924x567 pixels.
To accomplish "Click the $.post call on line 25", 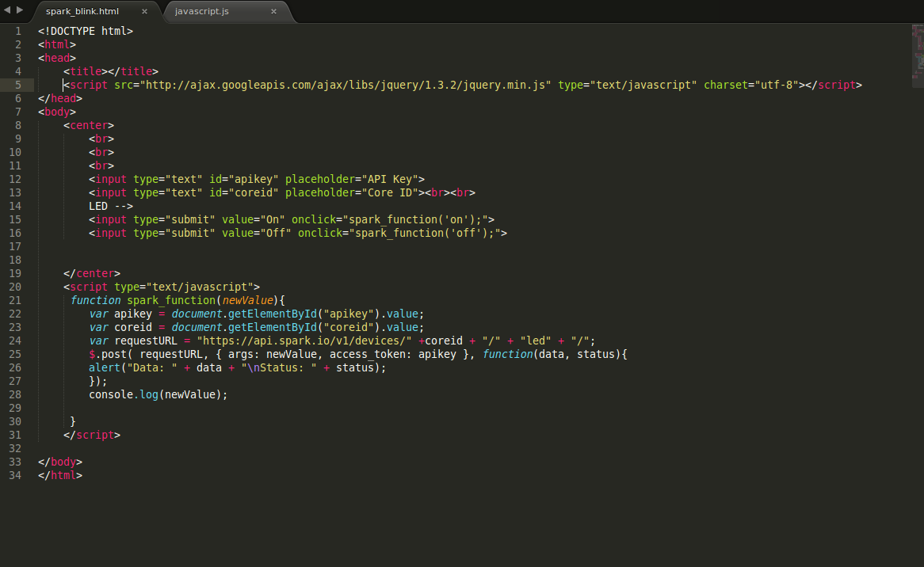I will point(110,355).
